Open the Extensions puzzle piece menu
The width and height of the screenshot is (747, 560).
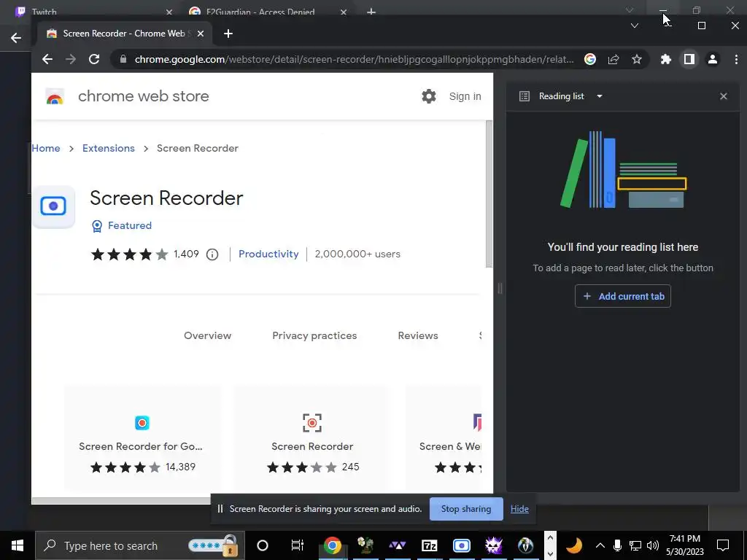pos(665,59)
